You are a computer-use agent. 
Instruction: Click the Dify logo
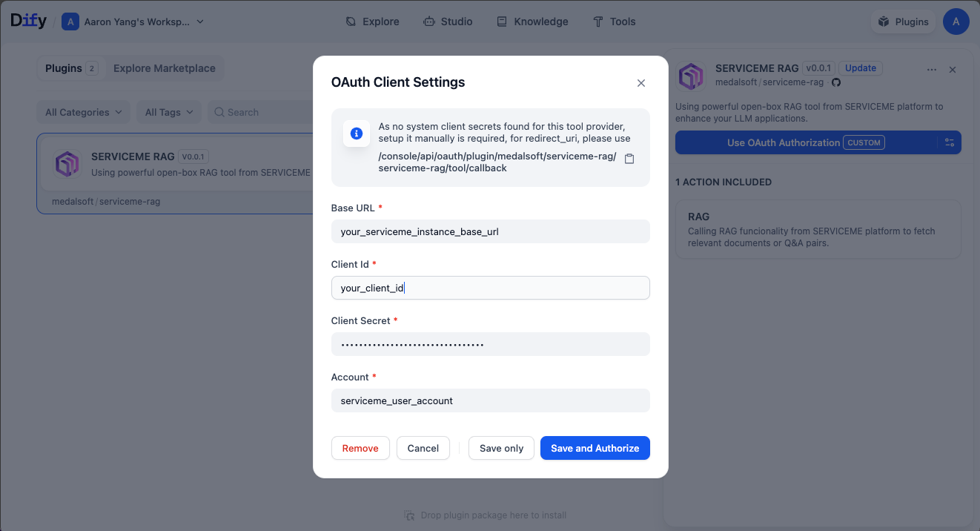point(29,22)
